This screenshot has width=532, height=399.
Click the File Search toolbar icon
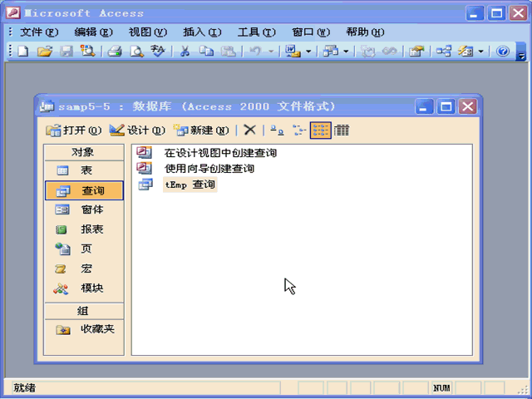87,52
